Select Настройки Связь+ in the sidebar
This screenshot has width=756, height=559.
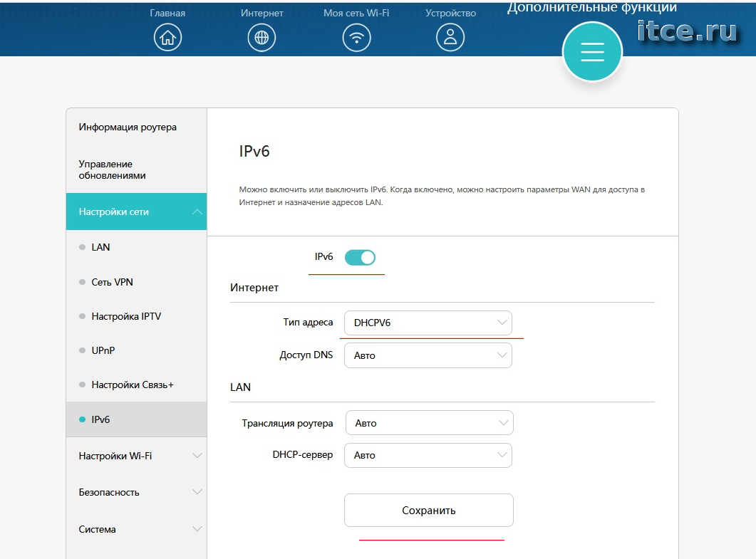133,385
